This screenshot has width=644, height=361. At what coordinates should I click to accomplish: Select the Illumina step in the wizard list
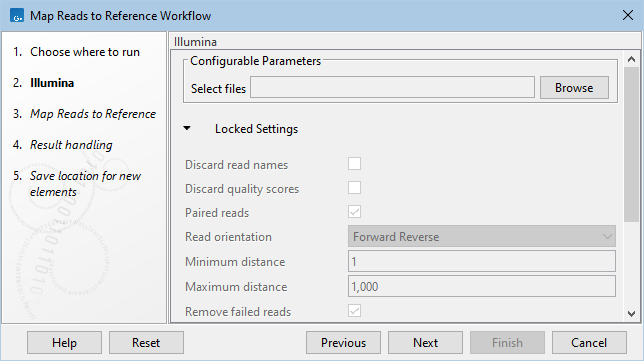(x=52, y=83)
